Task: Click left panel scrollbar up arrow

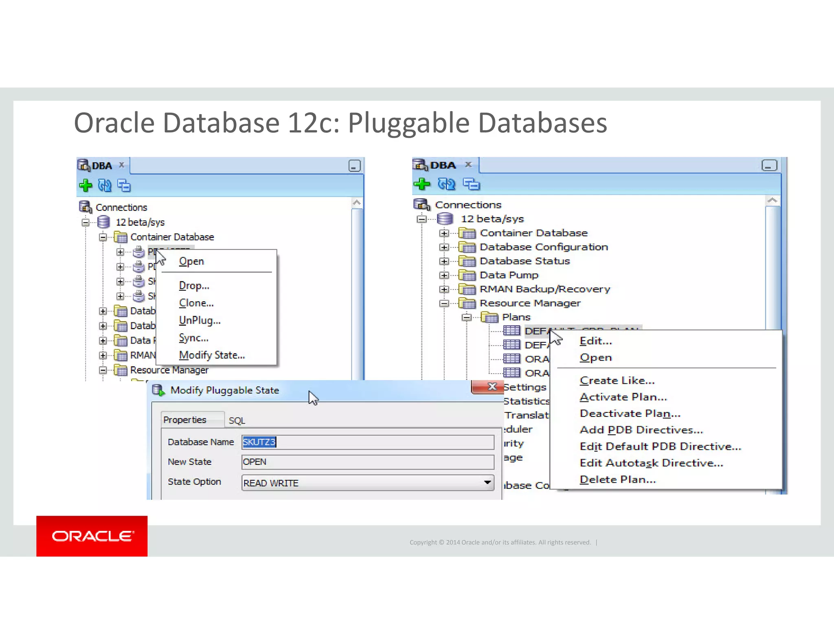Action: coord(357,202)
